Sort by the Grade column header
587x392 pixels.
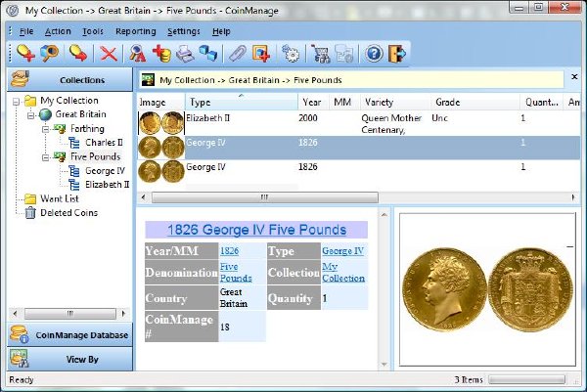point(474,102)
